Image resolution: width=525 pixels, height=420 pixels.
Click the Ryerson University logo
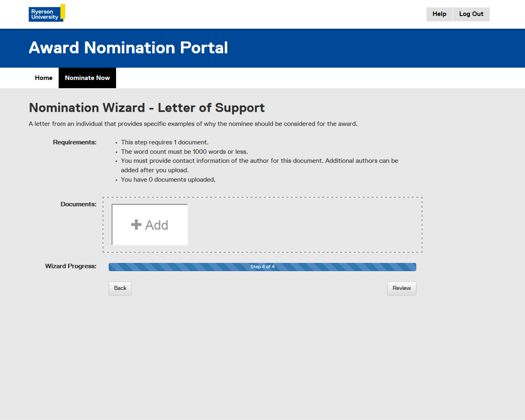[x=47, y=13]
